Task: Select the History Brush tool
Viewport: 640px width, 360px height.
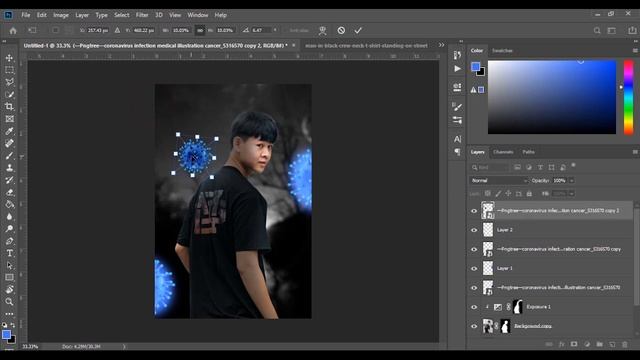Action: pos(9,180)
